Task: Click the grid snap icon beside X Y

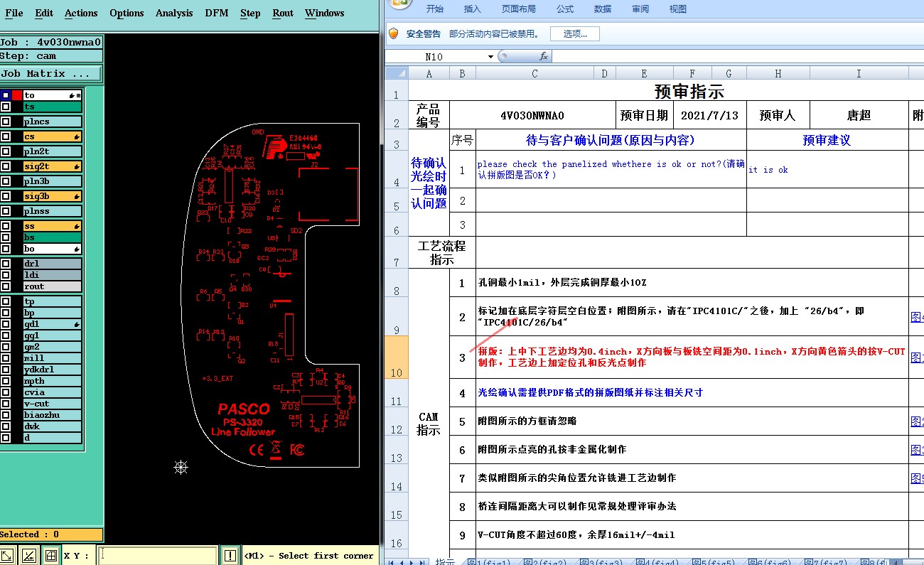Action: tap(51, 556)
